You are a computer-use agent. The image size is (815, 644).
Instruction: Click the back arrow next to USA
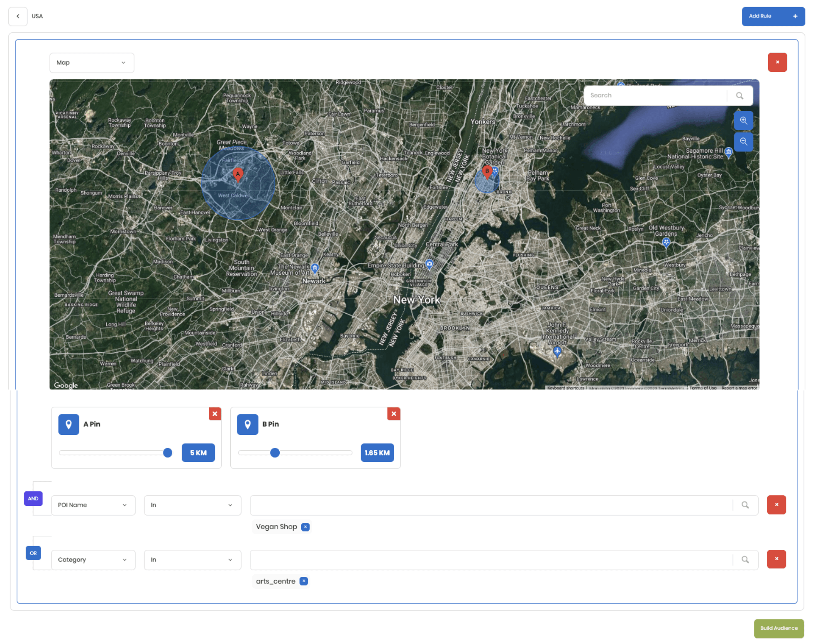pyautogui.click(x=18, y=16)
